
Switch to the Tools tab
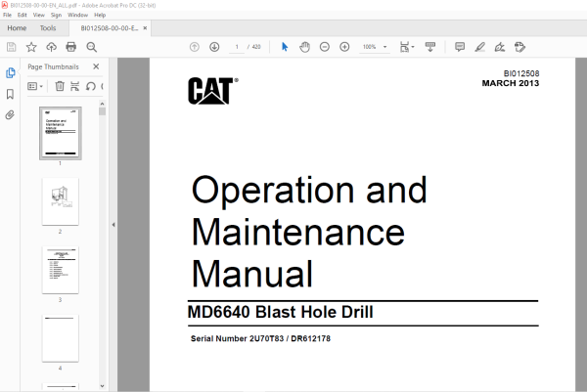pos(48,28)
